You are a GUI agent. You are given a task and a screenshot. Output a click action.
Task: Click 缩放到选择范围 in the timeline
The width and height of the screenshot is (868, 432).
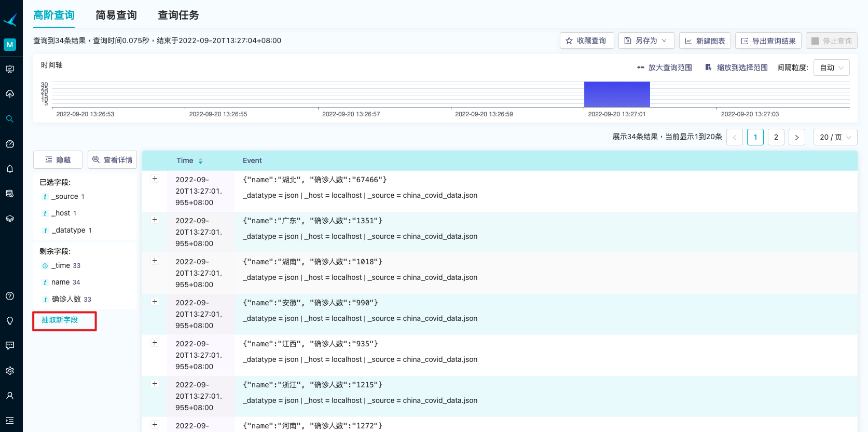(x=736, y=67)
